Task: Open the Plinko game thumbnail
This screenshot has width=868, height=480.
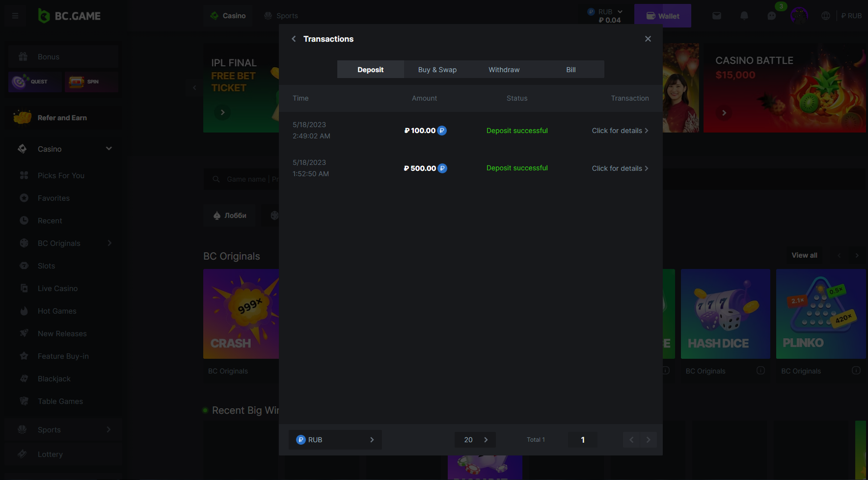Action: (x=820, y=314)
